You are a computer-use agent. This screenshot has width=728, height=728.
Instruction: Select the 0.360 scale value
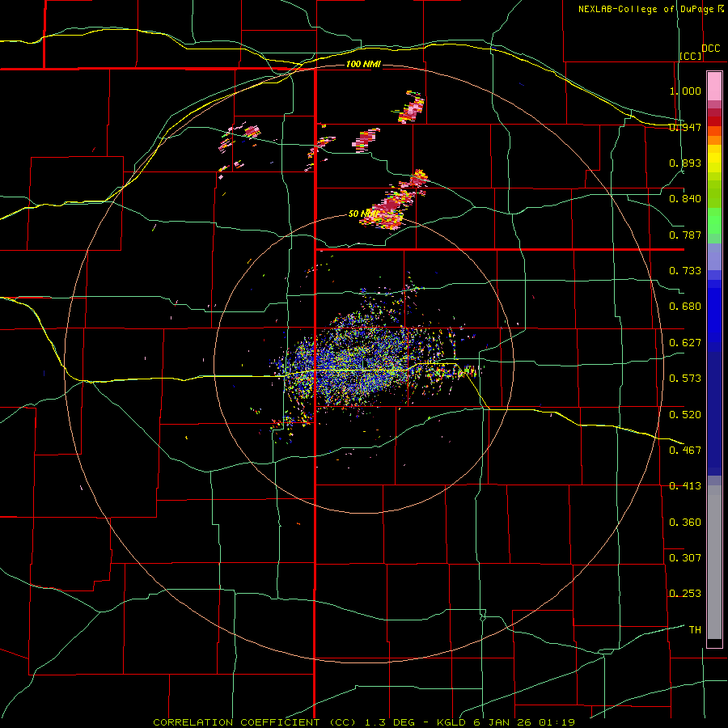click(x=685, y=523)
